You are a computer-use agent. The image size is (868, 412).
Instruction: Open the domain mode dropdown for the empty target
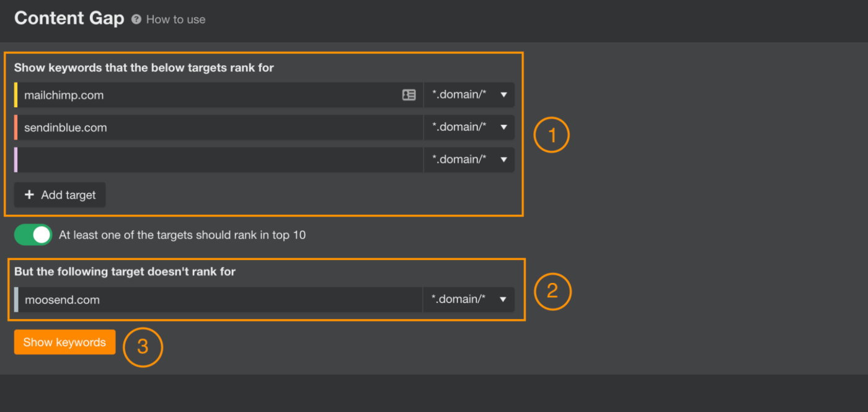[469, 159]
